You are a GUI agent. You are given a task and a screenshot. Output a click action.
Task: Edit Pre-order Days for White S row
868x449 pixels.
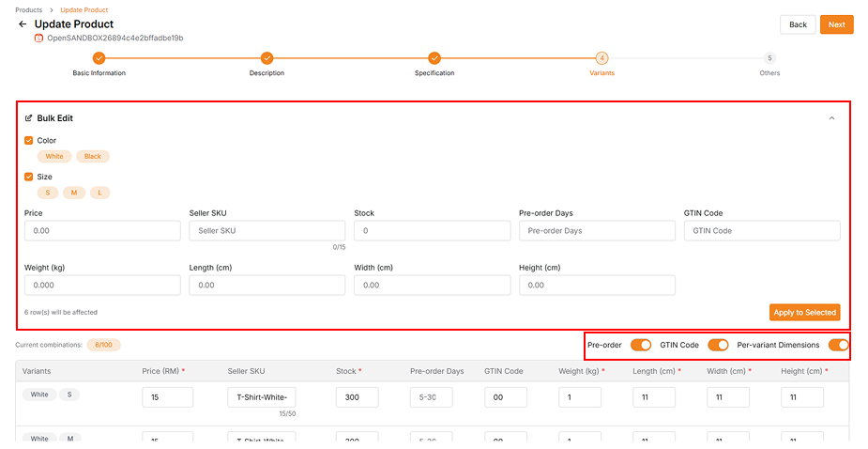coord(432,397)
